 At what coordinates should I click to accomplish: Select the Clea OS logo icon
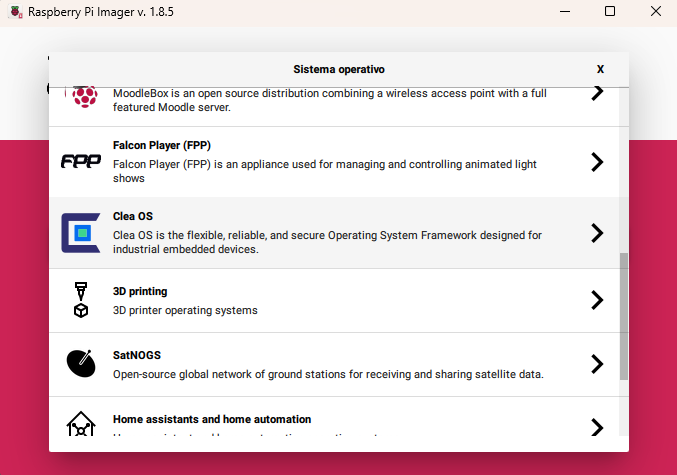(x=81, y=233)
